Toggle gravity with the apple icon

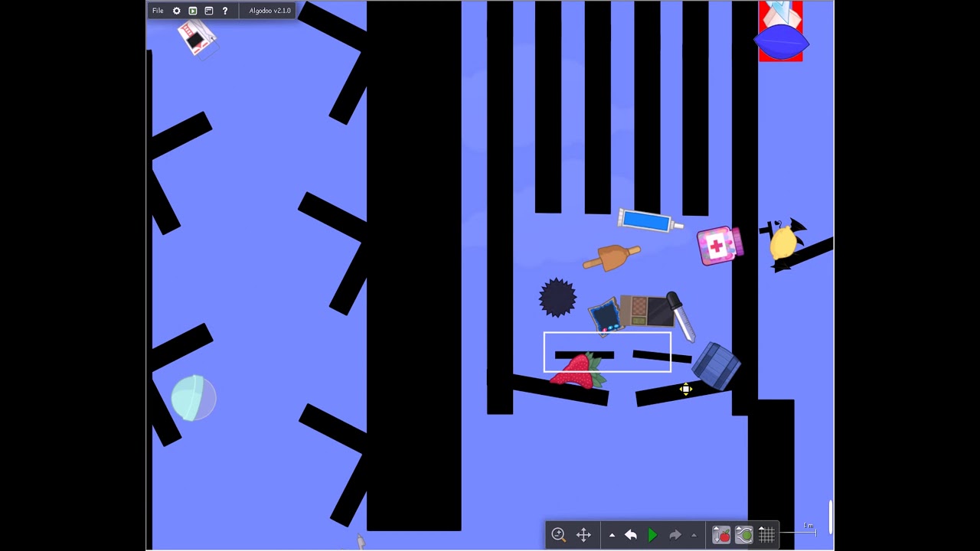(x=721, y=535)
